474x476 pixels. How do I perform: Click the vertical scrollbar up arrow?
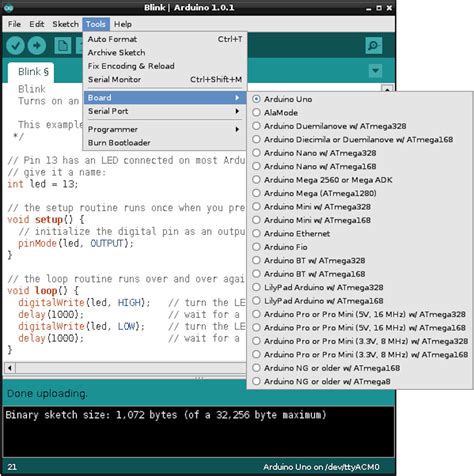tap(387, 89)
